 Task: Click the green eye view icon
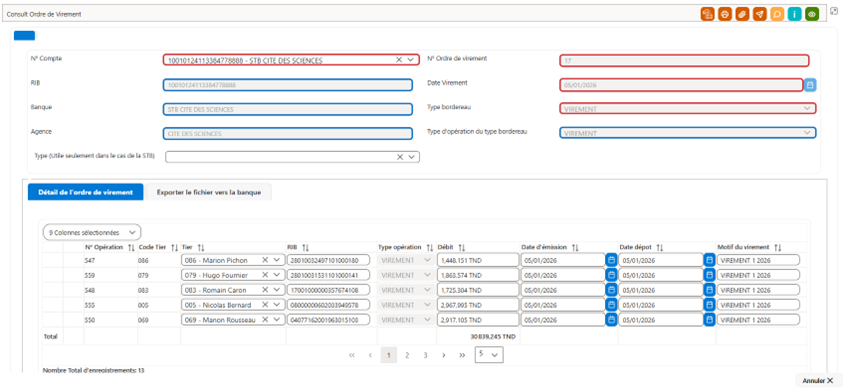coord(812,14)
